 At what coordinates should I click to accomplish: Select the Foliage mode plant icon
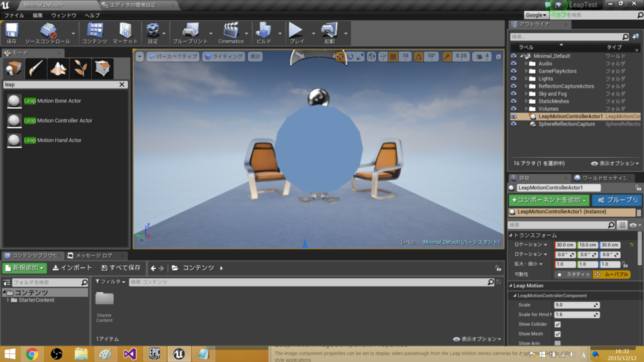tap(80, 68)
